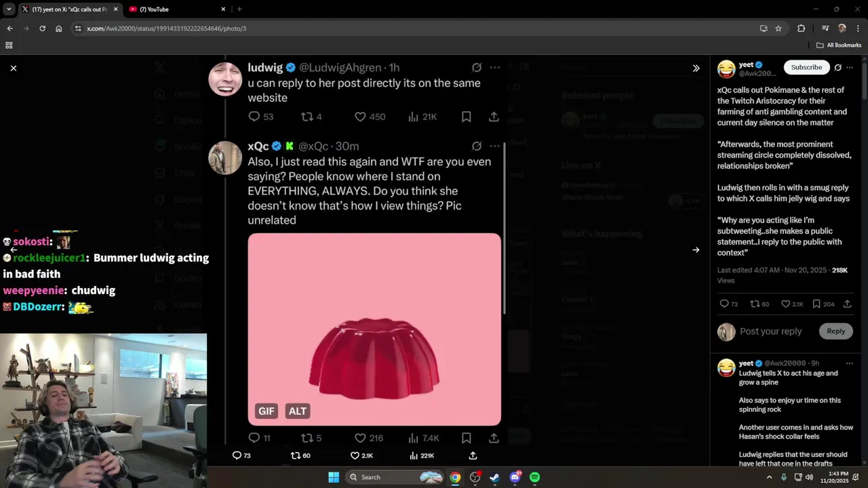Bookmark yeet's post showing 204 bookmarks
Screen dimensions: 868x488
[x=823, y=304]
